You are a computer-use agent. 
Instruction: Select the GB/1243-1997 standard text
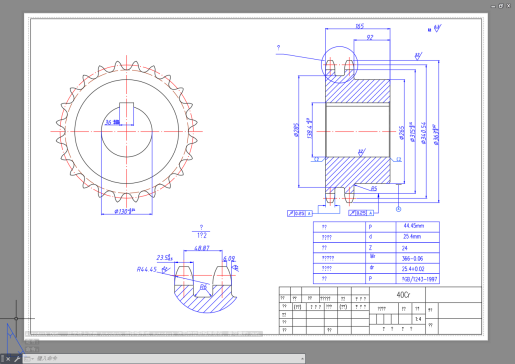click(419, 279)
